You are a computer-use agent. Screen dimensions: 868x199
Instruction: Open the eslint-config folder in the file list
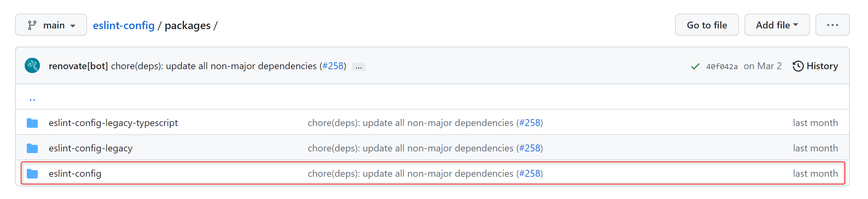point(75,173)
